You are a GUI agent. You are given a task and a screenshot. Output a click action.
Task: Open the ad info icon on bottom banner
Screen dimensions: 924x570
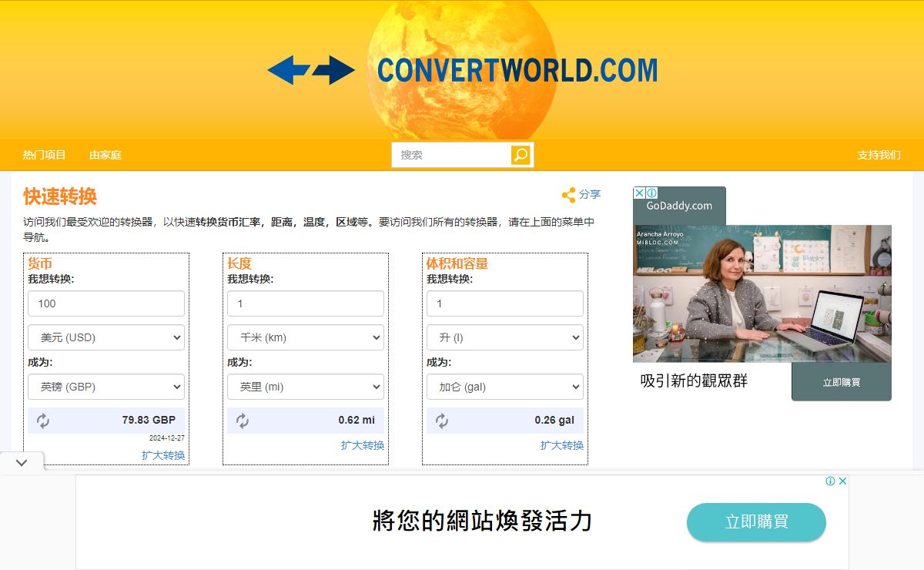pos(831,481)
